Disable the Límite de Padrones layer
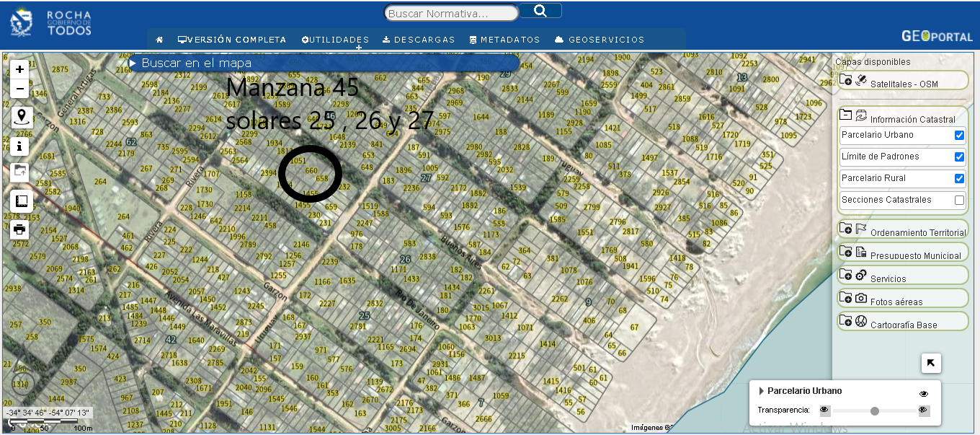Viewport: 980px width, 435px height. (x=959, y=157)
